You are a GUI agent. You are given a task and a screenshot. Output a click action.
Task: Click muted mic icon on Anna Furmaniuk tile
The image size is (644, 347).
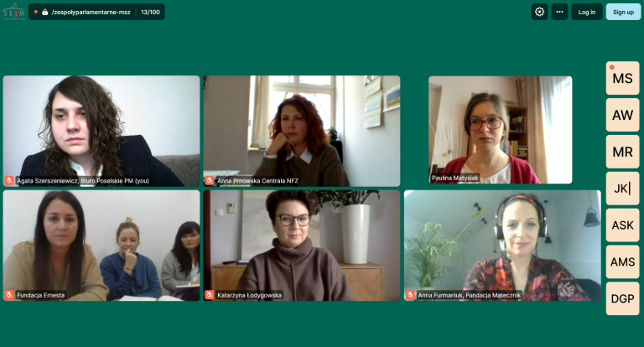(410, 295)
